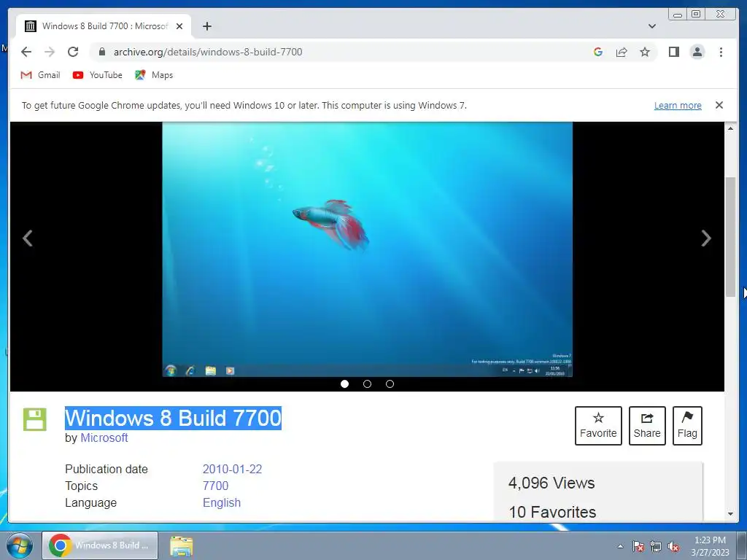Dismiss the Chrome update notification bar

[x=719, y=105]
